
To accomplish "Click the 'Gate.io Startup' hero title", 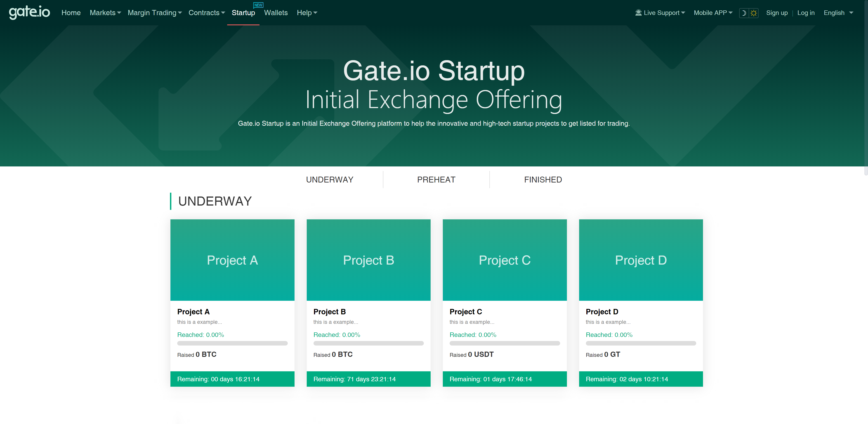I will click(x=434, y=71).
